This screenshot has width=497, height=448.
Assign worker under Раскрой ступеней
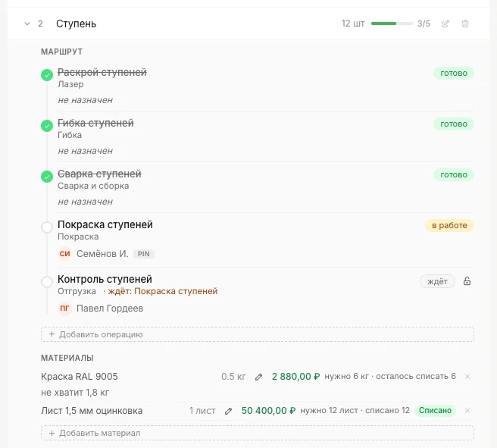click(x=86, y=100)
